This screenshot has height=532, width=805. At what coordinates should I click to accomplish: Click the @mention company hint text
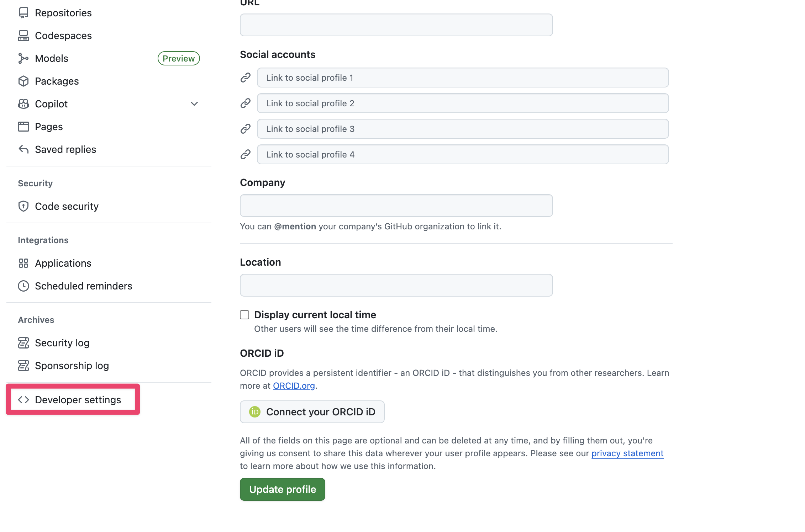[370, 227]
